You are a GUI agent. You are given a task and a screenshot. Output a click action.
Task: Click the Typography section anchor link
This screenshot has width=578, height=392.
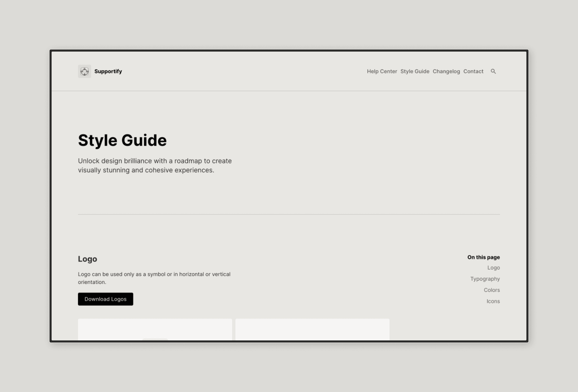click(485, 279)
